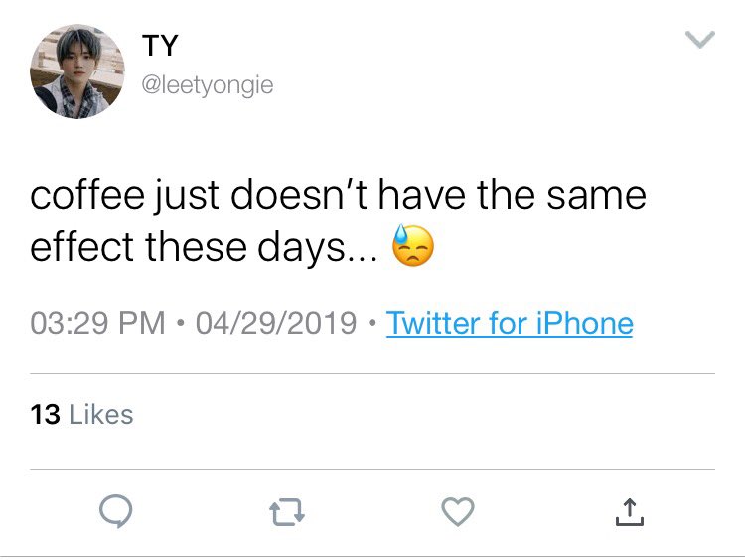745x560 pixels.
Task: Expand the tweet options chevron
Action: 700,40
